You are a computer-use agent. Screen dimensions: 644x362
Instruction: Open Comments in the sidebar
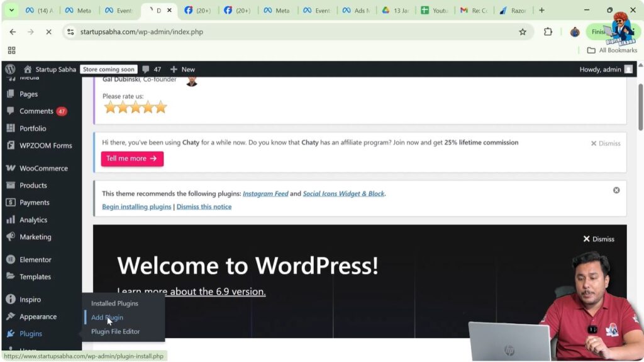[36, 111]
